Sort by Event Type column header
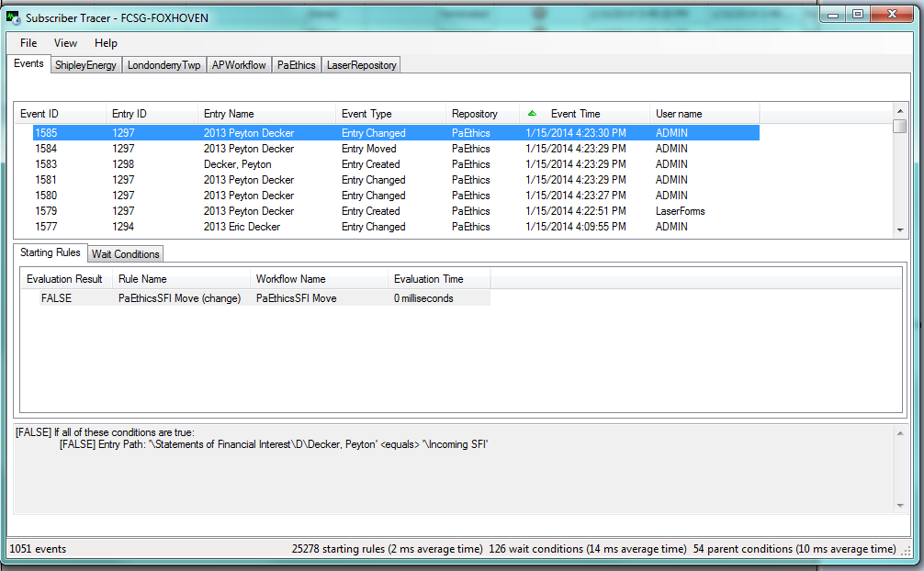Image resolution: width=924 pixels, height=571 pixels. pyautogui.click(x=390, y=114)
